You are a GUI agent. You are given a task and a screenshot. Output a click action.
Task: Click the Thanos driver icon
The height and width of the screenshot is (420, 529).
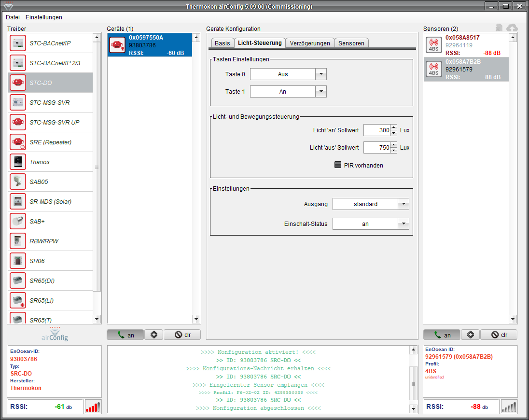[x=18, y=162]
